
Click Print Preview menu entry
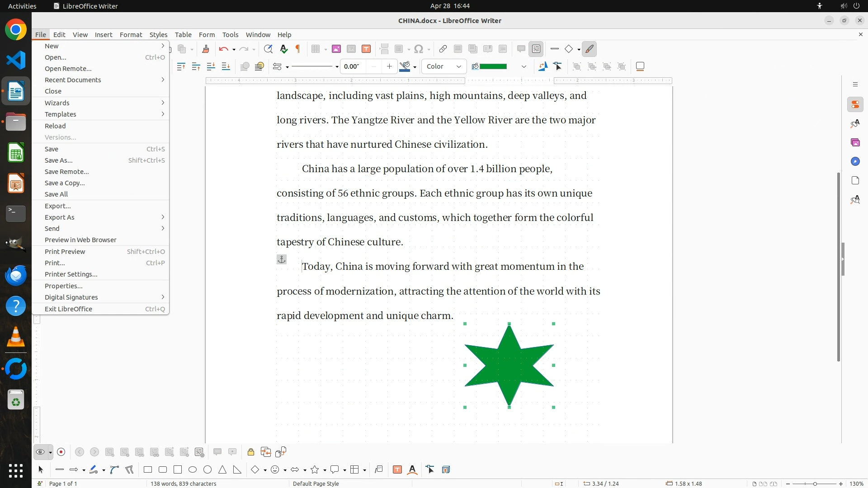[x=65, y=252]
